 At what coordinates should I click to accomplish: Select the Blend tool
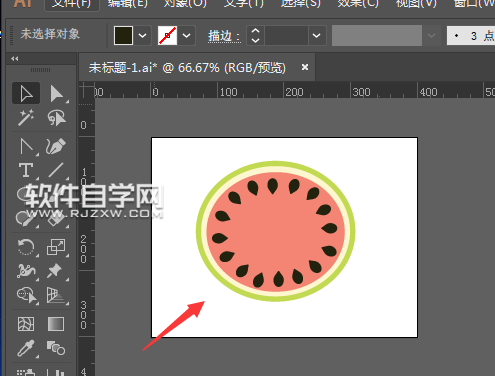point(56,348)
